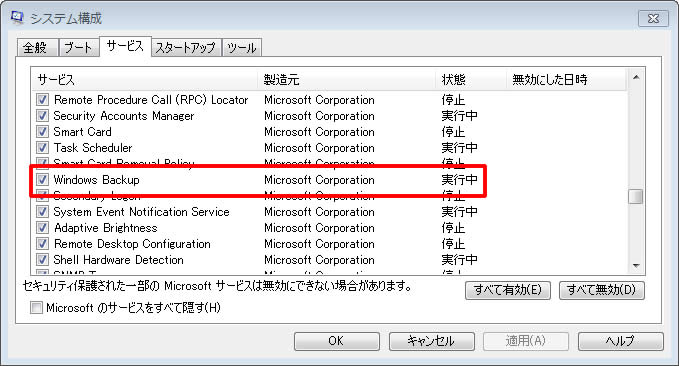The height and width of the screenshot is (366, 679).
Task: Switch to the ツール tab
Action: pos(242,48)
